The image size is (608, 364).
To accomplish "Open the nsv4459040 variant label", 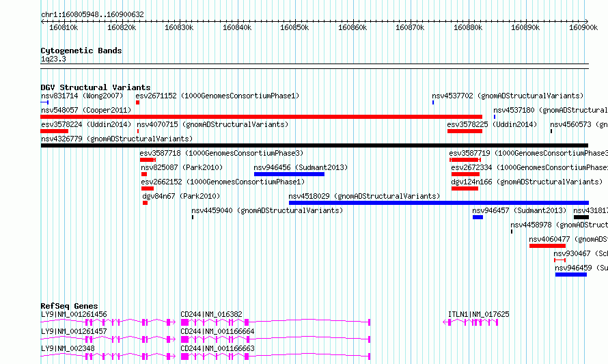I will (x=267, y=210).
